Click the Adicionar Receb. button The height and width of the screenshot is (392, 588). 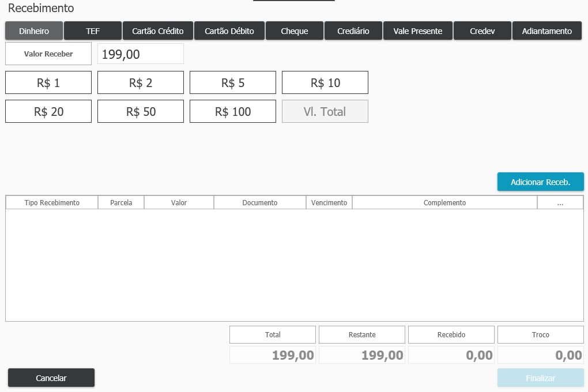pyautogui.click(x=540, y=182)
